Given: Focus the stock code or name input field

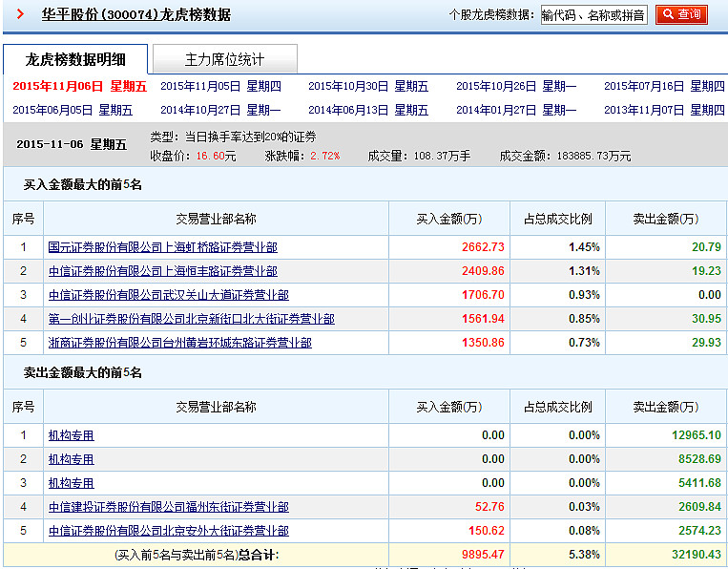Looking at the screenshot, I should tap(593, 15).
